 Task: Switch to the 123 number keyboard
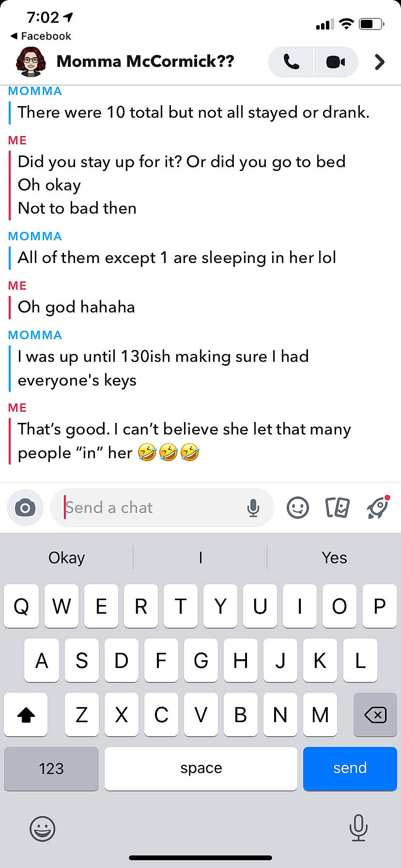[x=51, y=769]
